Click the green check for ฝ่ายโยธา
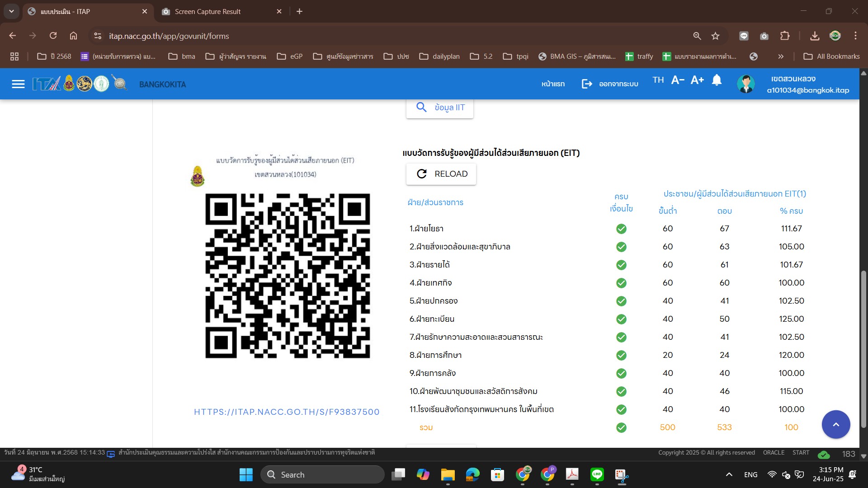Image resolution: width=868 pixels, height=488 pixels. 621,229
